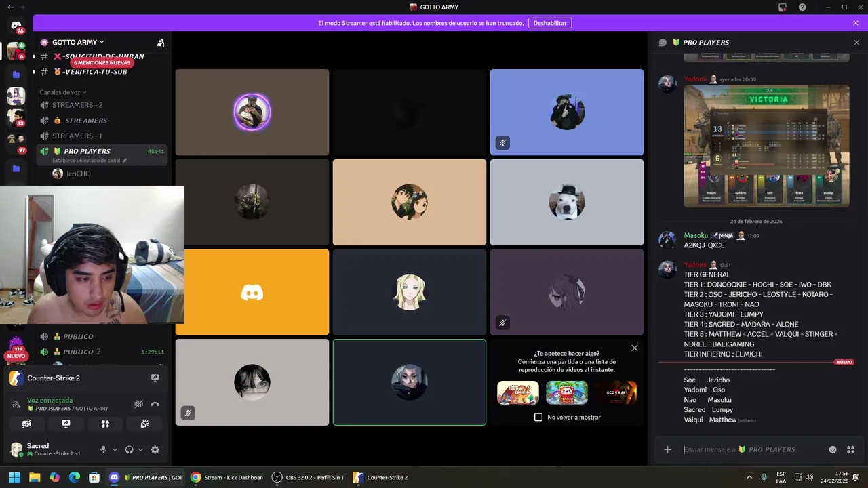
Task: Mute microphone in user panel
Action: (104, 449)
